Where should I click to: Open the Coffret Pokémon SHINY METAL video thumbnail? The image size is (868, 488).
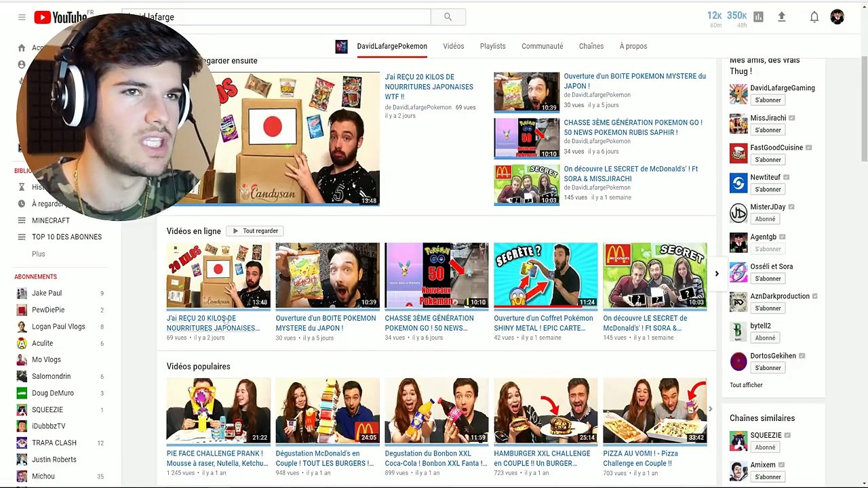[x=546, y=275]
